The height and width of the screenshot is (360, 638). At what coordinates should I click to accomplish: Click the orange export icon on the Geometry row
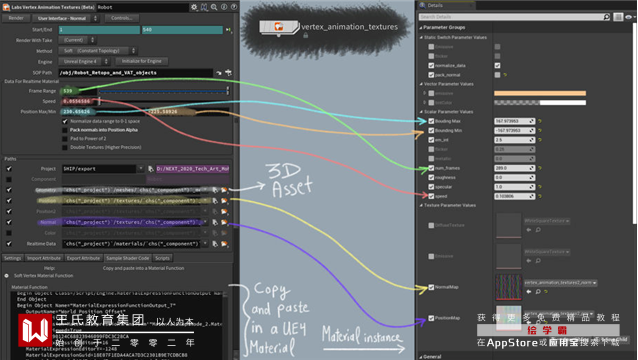[224, 190]
